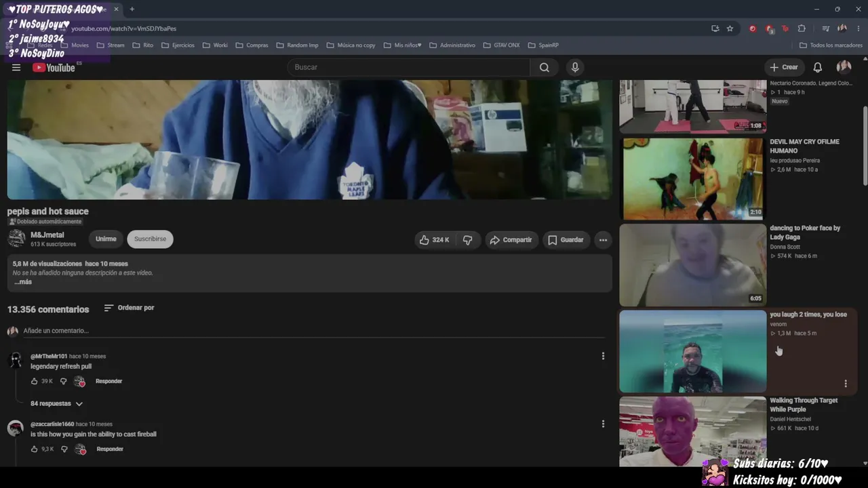Open the GTAV ONX bookmarks folder
The height and width of the screenshot is (488, 868).
point(501,45)
